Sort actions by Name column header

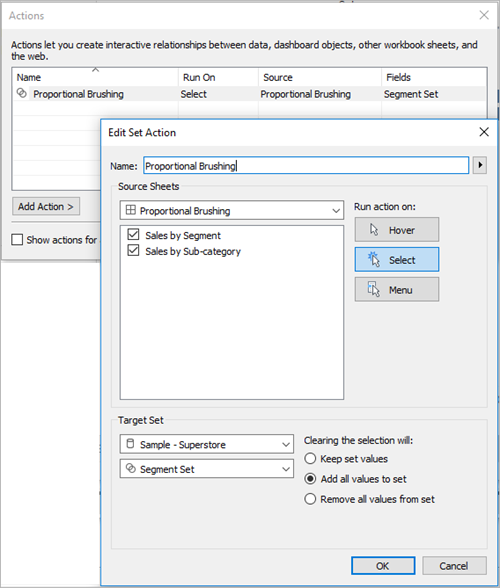(29, 77)
